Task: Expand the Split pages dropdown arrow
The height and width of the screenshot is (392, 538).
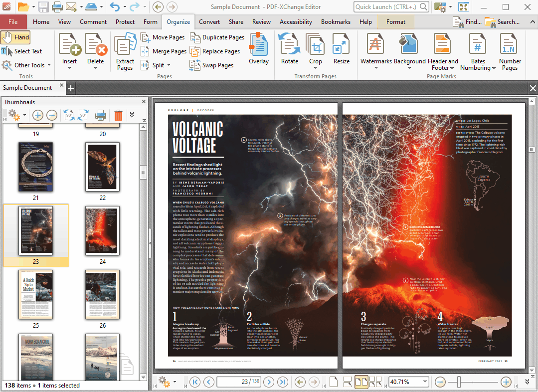Action: pos(169,65)
